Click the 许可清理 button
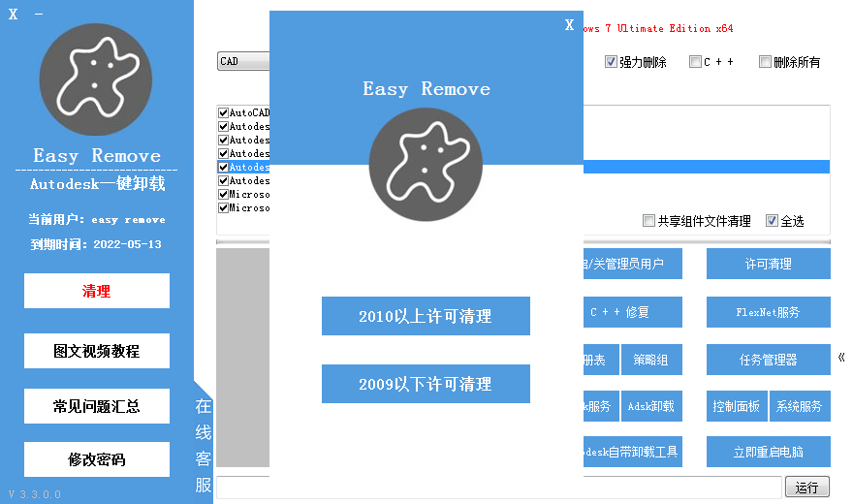853x504 pixels. (x=768, y=264)
